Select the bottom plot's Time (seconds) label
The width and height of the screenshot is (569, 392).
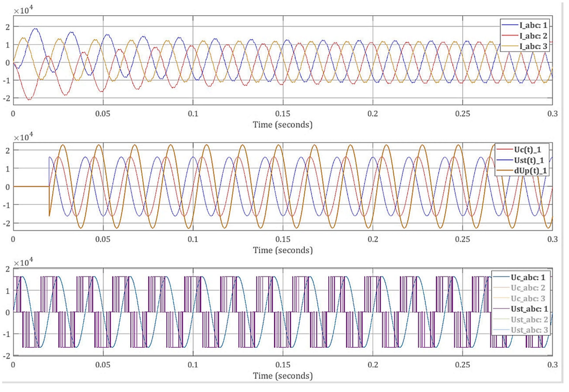coord(282,376)
